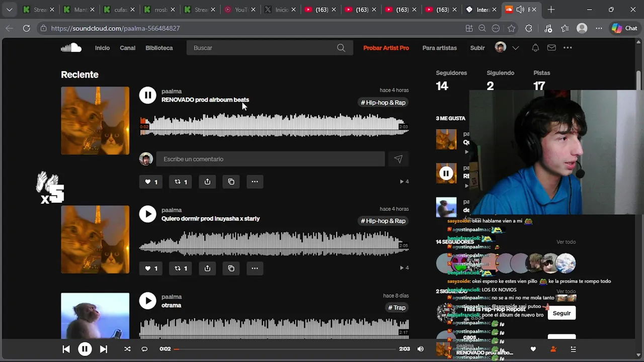Reload the page in the browser
This screenshot has width=644, height=362.
pos(26,28)
